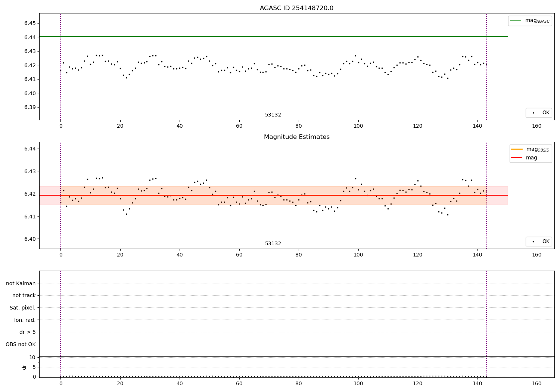Click the plot title AGASC ID 254148720.0

(x=296, y=8)
